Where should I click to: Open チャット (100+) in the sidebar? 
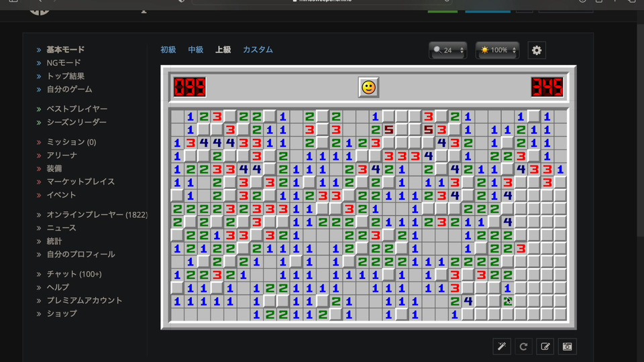click(74, 274)
